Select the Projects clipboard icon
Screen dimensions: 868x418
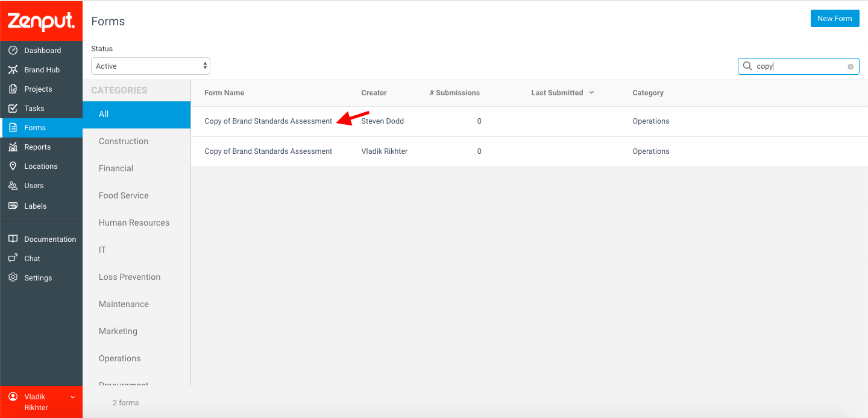(13, 89)
